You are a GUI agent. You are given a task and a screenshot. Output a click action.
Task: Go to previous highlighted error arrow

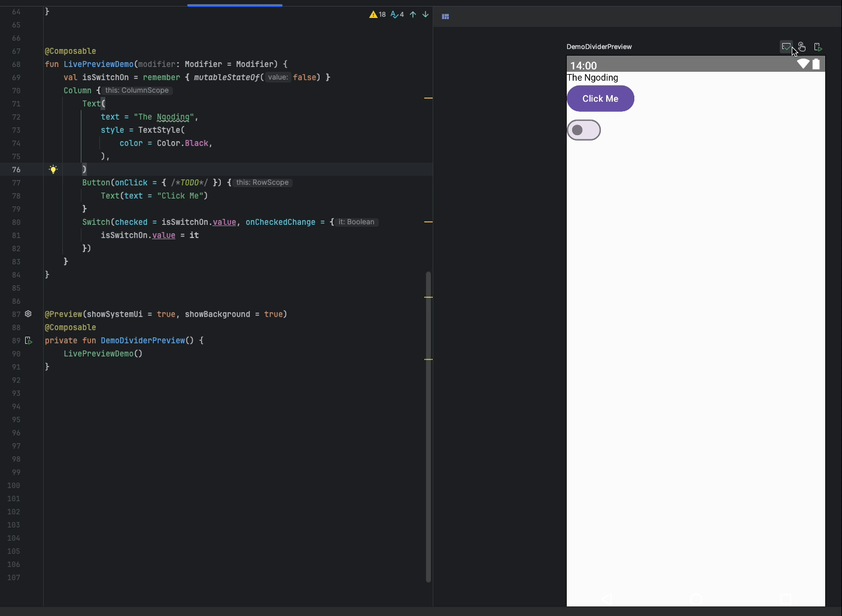[x=413, y=14]
